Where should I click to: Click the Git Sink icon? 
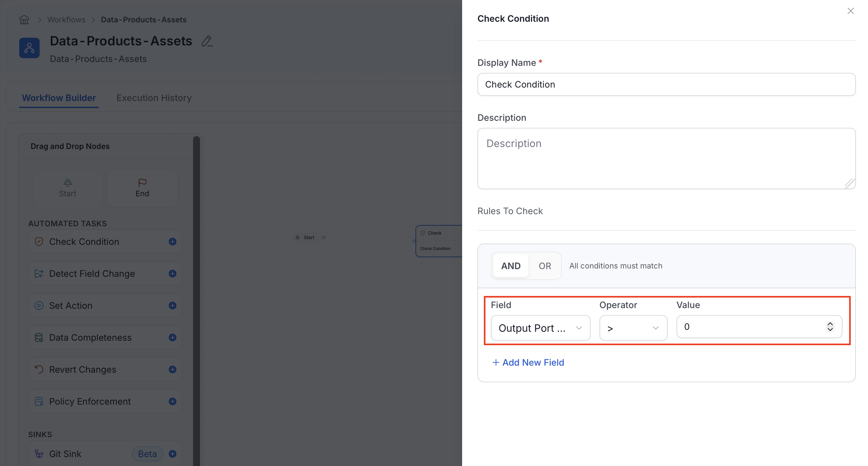39,454
